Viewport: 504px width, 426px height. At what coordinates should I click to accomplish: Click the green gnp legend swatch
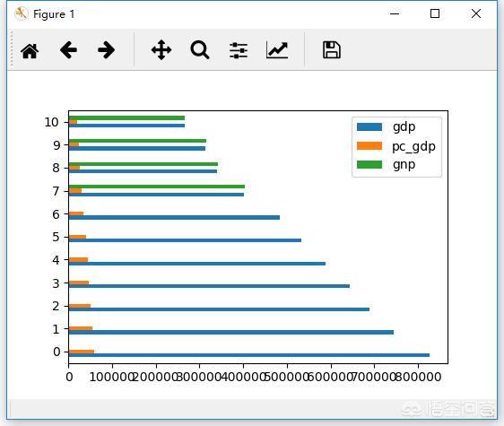click(369, 165)
